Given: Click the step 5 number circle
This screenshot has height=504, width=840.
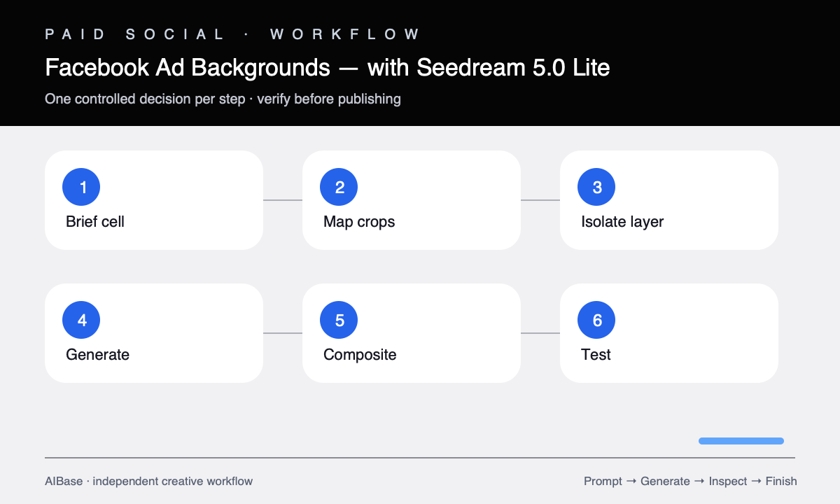Looking at the screenshot, I should pos(339,320).
